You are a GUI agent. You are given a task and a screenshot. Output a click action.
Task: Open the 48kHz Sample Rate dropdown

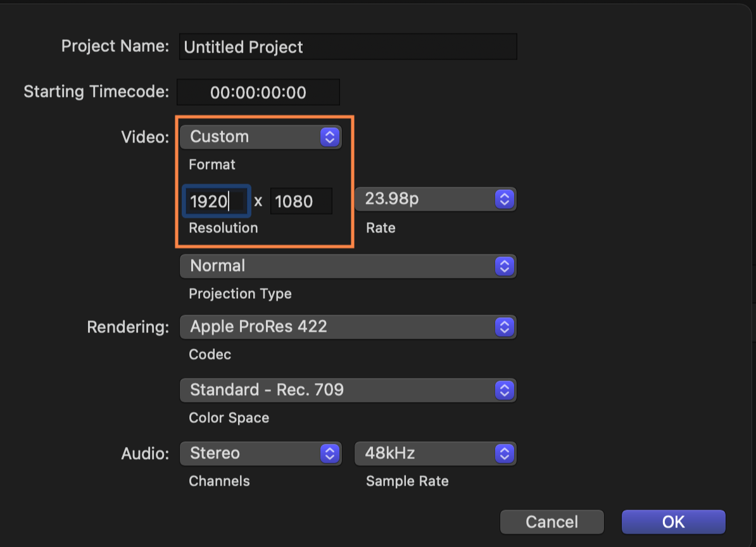(x=436, y=453)
